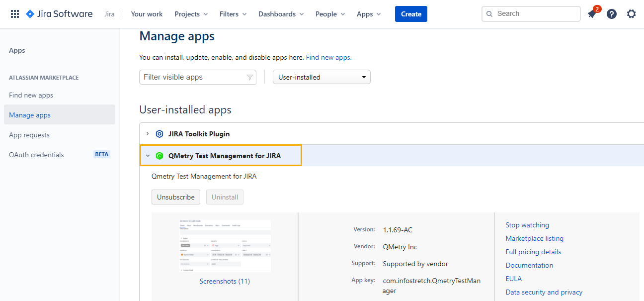Image resolution: width=644 pixels, height=301 pixels.
Task: Open the Apps menu
Action: tap(368, 14)
